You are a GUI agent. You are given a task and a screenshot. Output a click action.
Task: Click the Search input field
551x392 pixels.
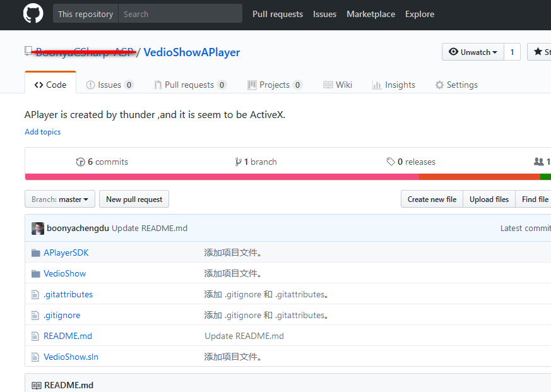[x=181, y=14]
